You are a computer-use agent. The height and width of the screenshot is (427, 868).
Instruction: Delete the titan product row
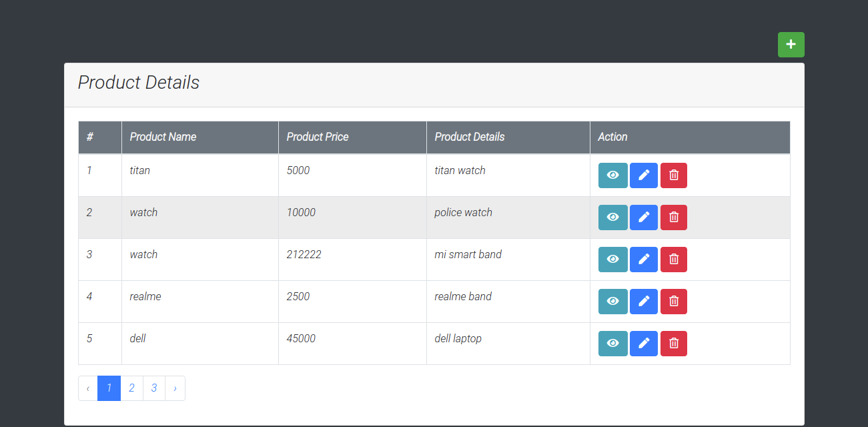[x=673, y=175]
